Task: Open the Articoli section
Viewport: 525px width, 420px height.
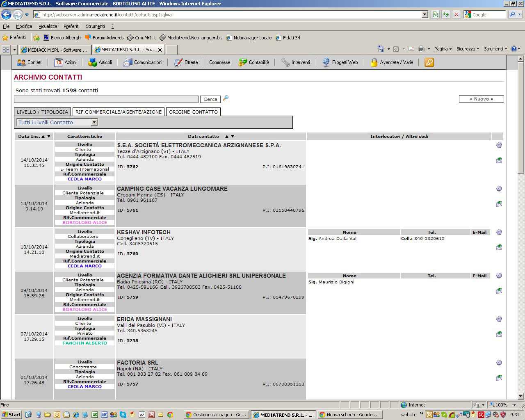Action: (100, 62)
